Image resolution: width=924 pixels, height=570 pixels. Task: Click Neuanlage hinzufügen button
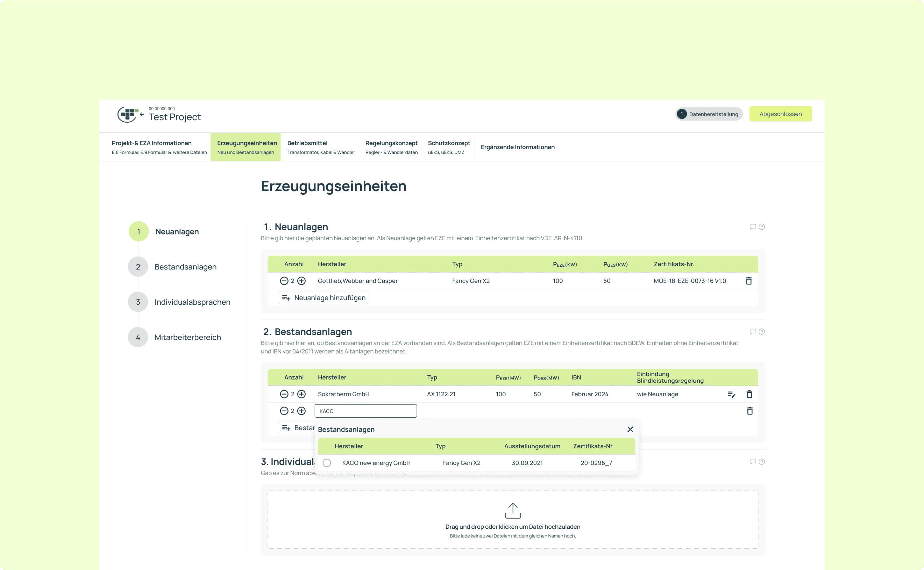point(324,298)
